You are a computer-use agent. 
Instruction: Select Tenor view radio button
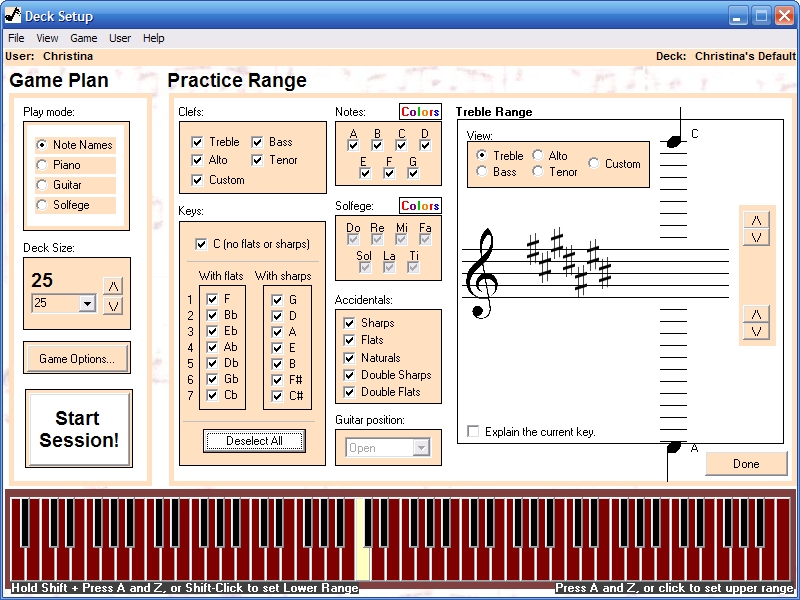coord(538,171)
